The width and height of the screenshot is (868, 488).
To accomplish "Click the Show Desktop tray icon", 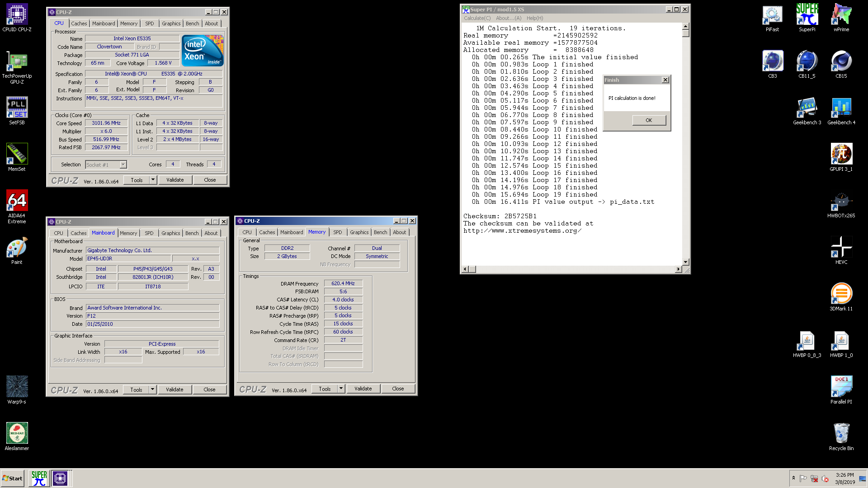I will pyautogui.click(x=863, y=479).
